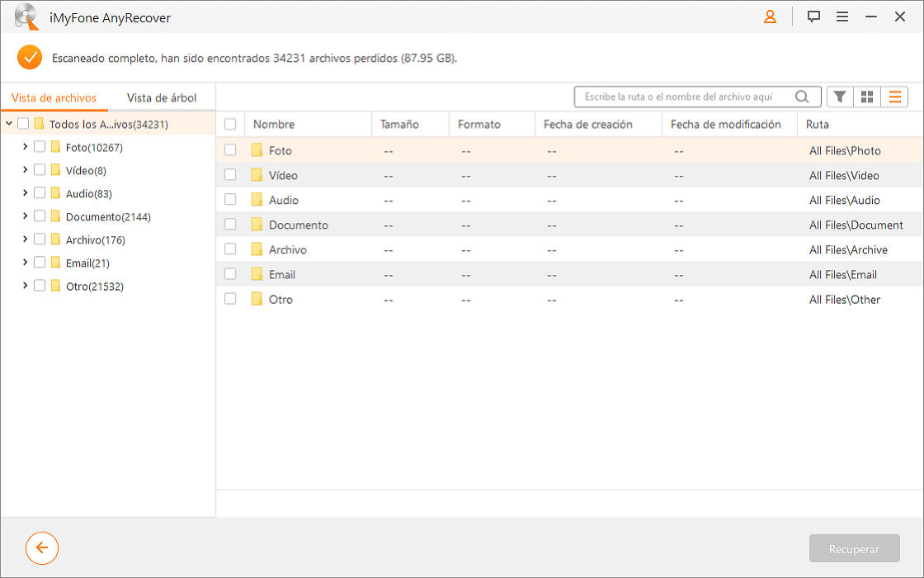Expand the Vídeo(8) tree node
Viewport: 924px width, 578px height.
click(25, 169)
